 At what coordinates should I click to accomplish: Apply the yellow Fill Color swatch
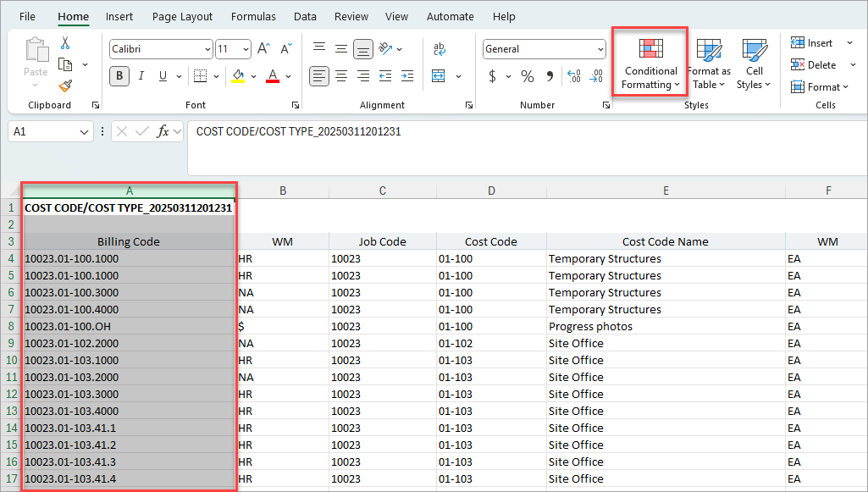[x=238, y=76]
